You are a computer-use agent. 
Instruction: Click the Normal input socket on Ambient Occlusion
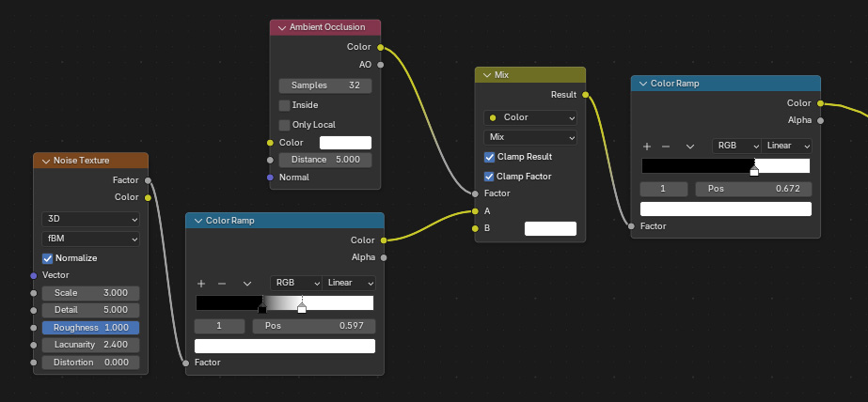(x=271, y=177)
